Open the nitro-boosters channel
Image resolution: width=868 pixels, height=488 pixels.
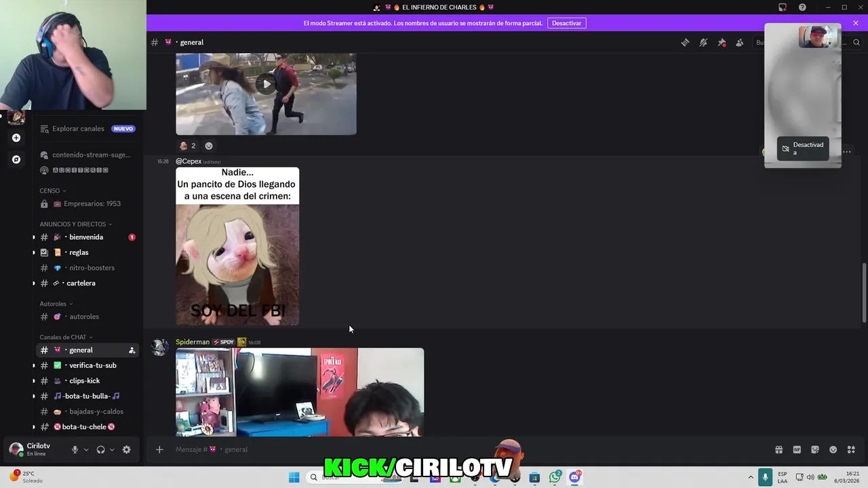[x=87, y=268]
